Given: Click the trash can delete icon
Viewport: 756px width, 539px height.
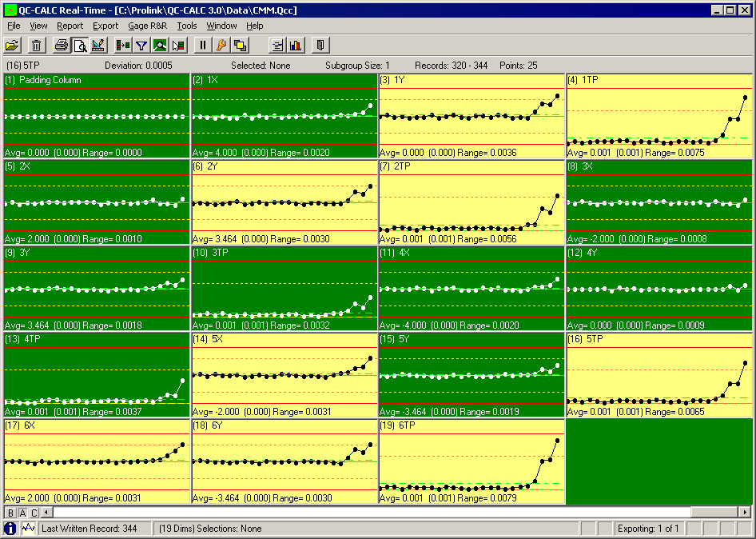Looking at the screenshot, I should coord(36,46).
